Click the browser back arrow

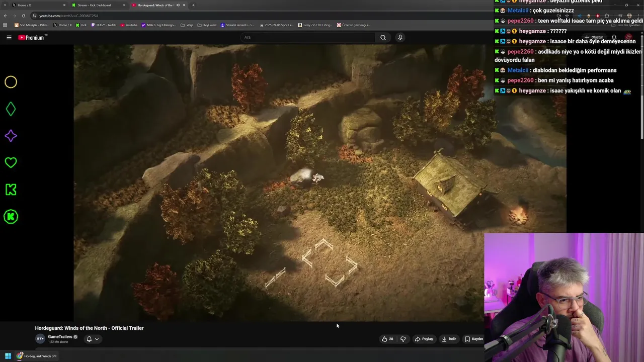tap(6, 16)
